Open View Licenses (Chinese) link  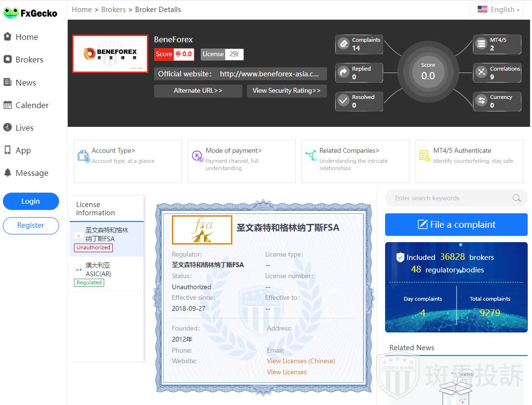coord(301,361)
